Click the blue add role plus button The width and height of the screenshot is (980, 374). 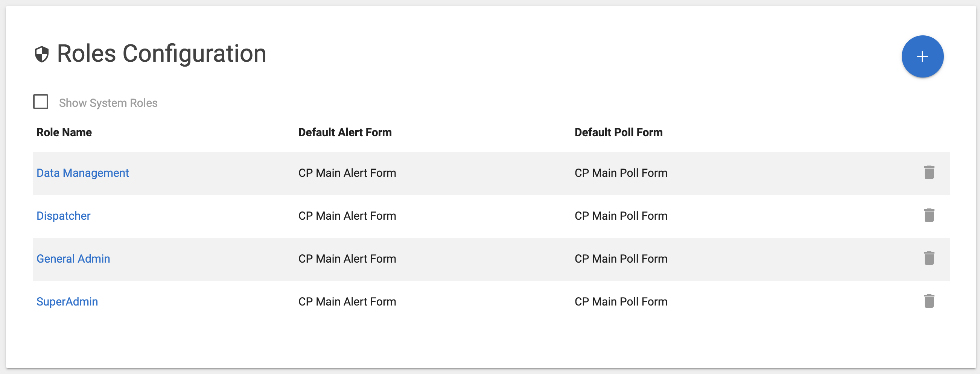point(922,57)
